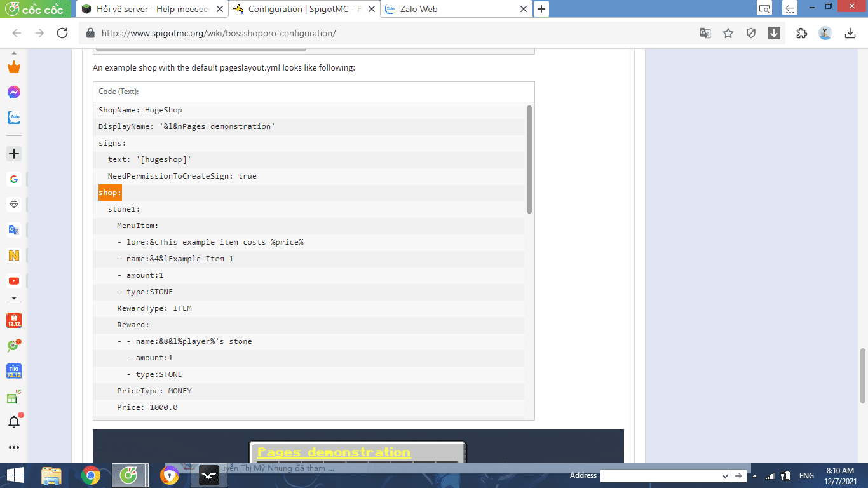Open the taskbar Address dropdown arrow

[x=726, y=476]
